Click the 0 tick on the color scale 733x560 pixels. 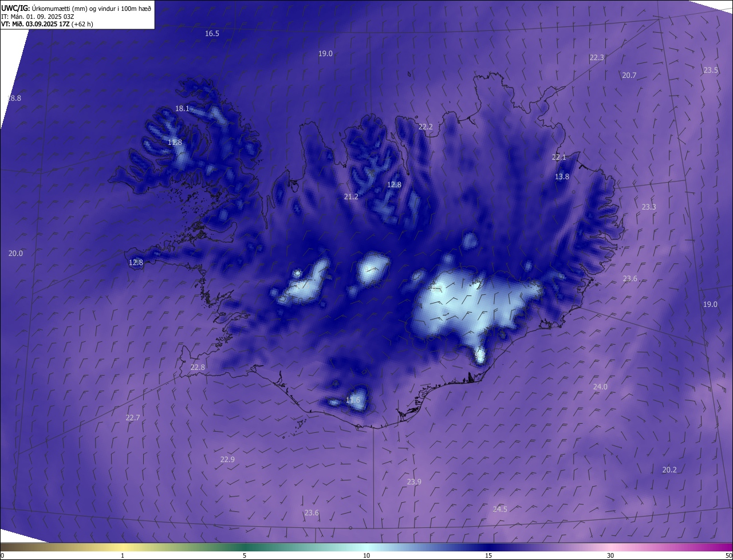(2, 556)
